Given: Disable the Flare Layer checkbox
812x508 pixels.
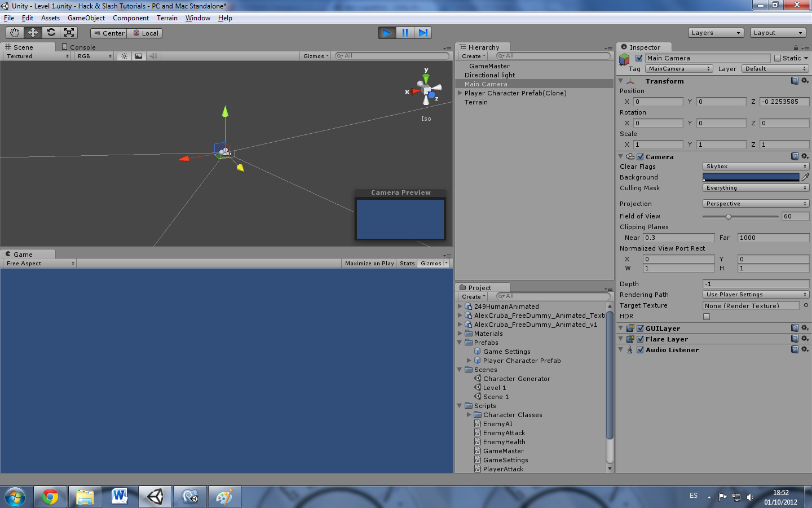Looking at the screenshot, I should pos(640,339).
